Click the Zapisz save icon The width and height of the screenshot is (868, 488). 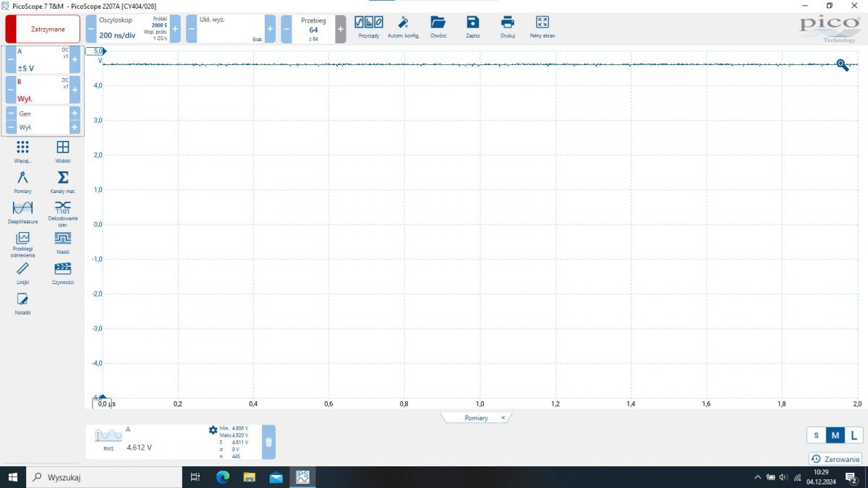[473, 25]
